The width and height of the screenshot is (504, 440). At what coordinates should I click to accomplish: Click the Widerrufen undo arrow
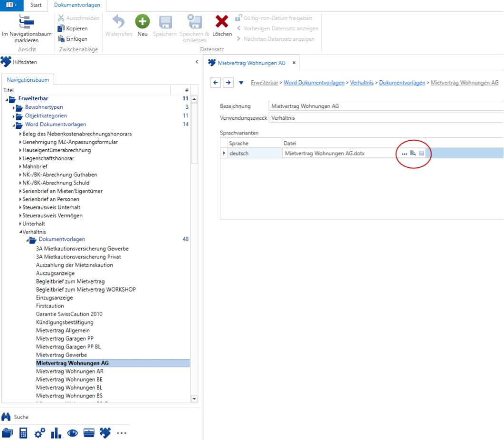(119, 21)
